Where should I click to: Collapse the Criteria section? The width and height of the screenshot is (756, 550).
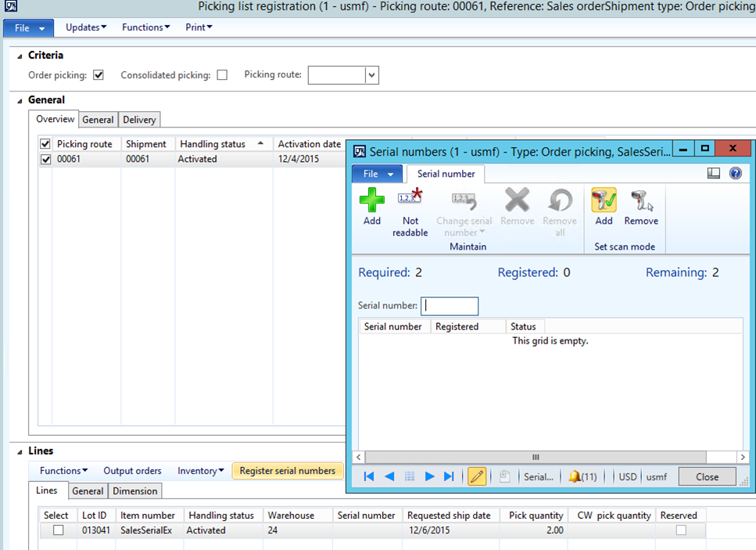[x=20, y=56]
